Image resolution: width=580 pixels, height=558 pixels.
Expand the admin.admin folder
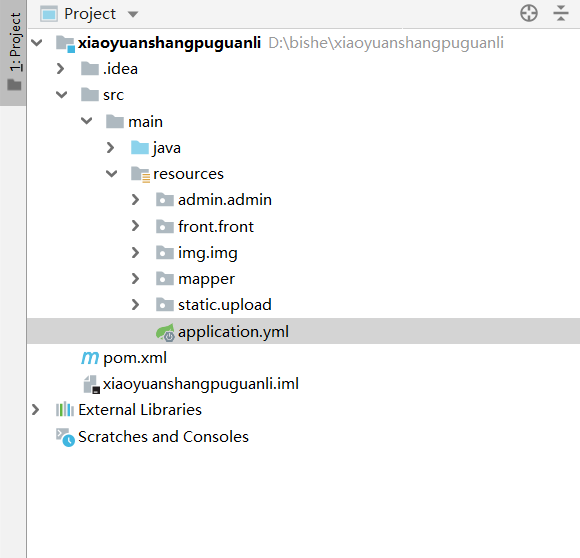[135, 200]
